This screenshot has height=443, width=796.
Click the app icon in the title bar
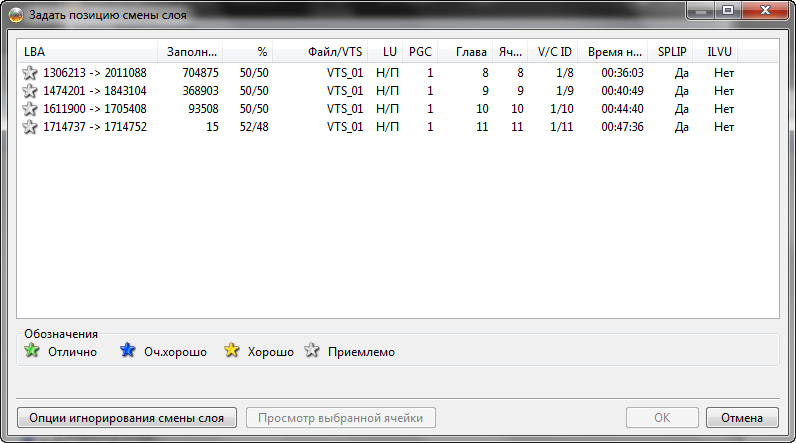[x=15, y=16]
